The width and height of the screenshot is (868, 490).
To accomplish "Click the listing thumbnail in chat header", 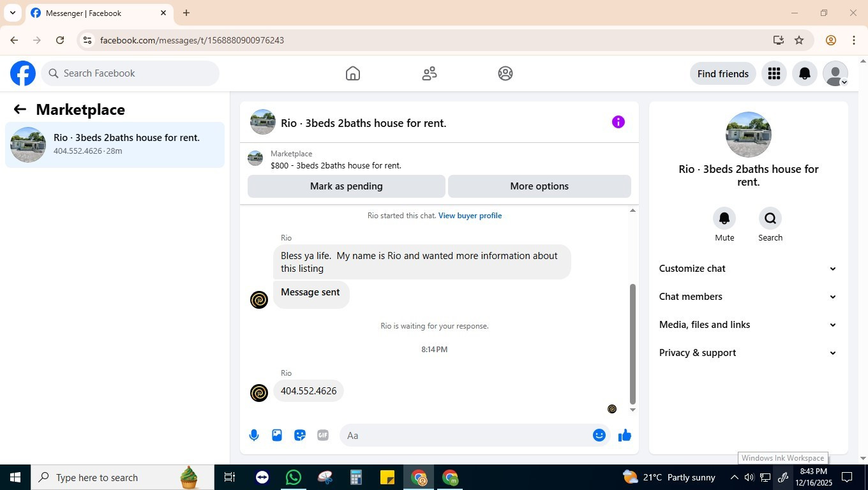I will click(262, 122).
